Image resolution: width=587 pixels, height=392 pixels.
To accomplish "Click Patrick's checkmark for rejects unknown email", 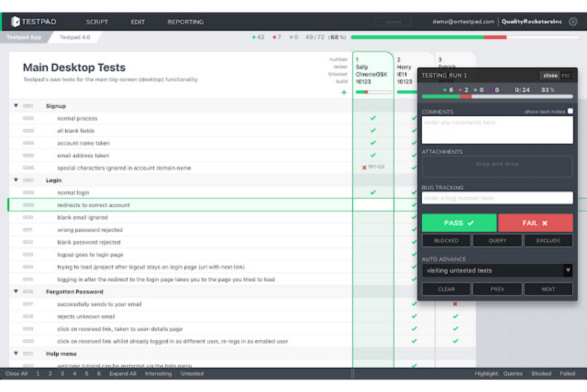I will [x=455, y=316].
